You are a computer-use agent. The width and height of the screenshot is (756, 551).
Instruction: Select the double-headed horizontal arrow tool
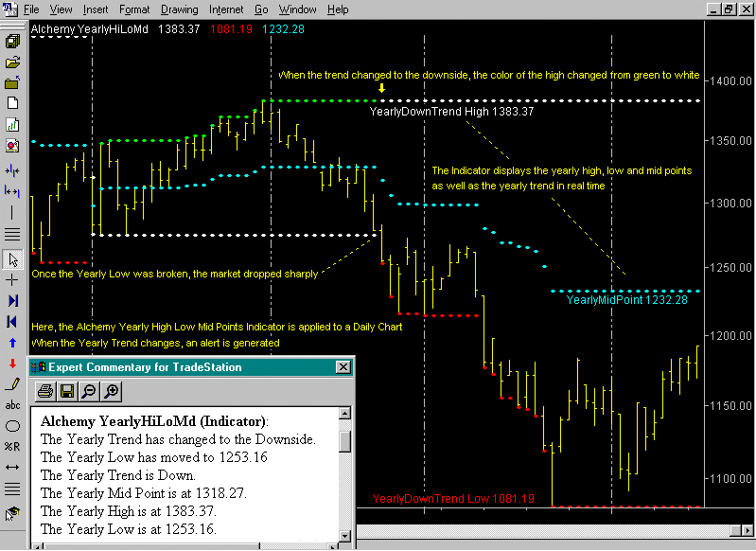pos(12,467)
